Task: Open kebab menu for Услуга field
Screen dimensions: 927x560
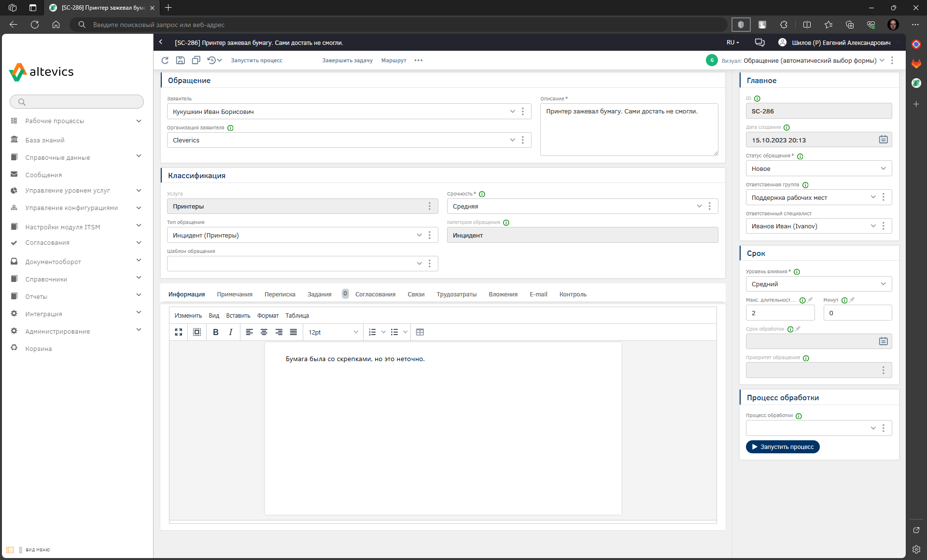Action: click(x=429, y=206)
